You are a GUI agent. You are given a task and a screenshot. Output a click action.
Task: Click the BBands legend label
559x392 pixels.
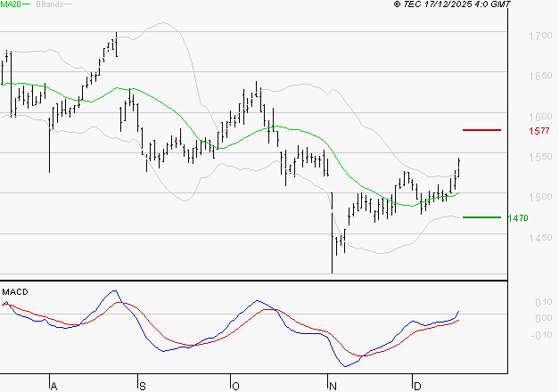point(50,4)
